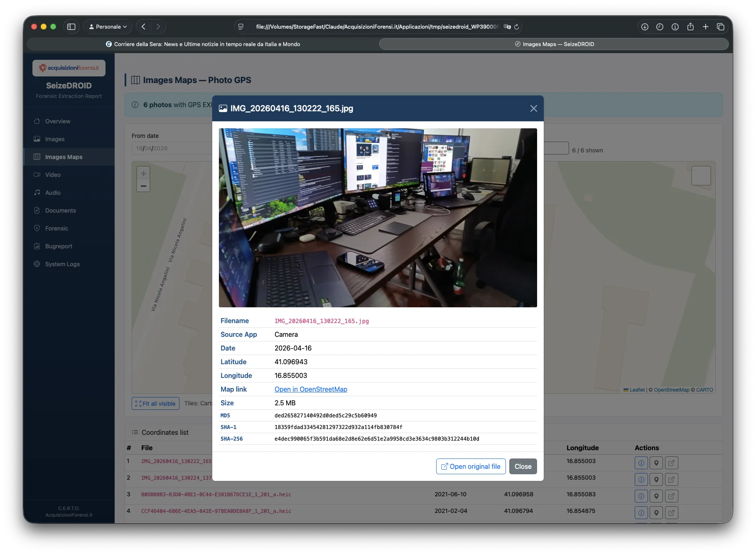Open the Video section in sidebar
Image resolution: width=756 pixels, height=554 pixels.
click(x=53, y=175)
